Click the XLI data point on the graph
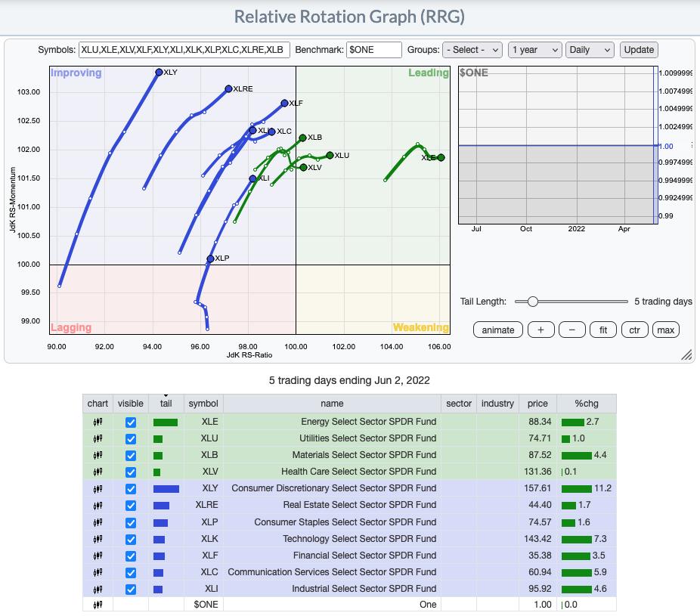 [252, 178]
